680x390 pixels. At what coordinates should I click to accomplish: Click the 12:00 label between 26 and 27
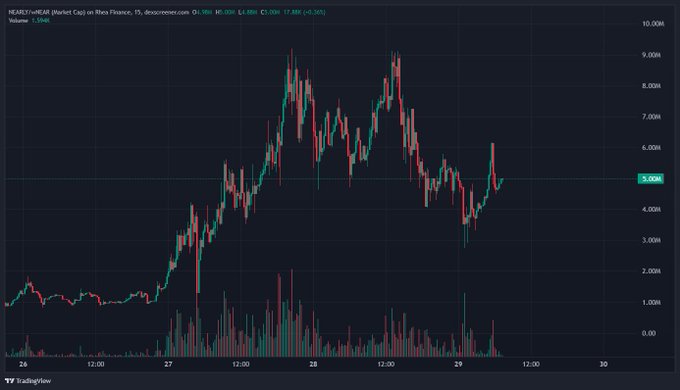(x=95, y=364)
